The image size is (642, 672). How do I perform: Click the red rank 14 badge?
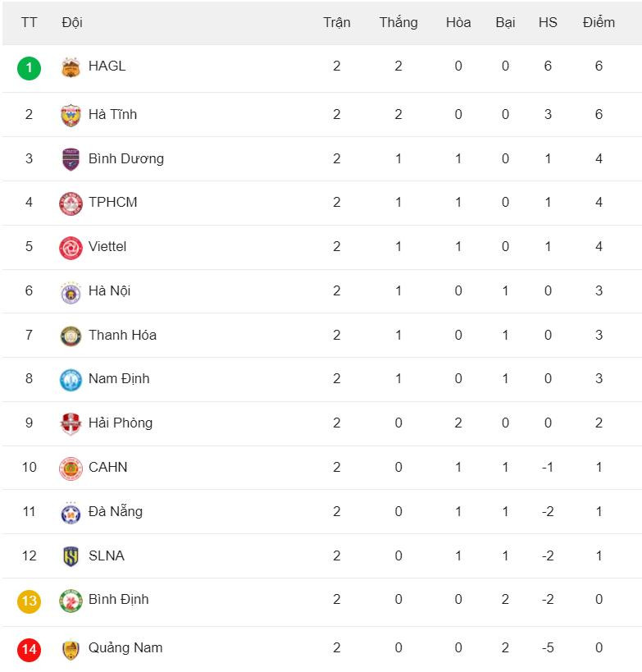[x=29, y=649]
